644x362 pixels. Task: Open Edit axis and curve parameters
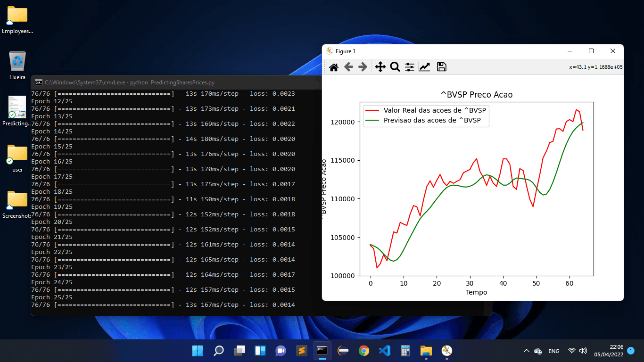click(x=424, y=67)
